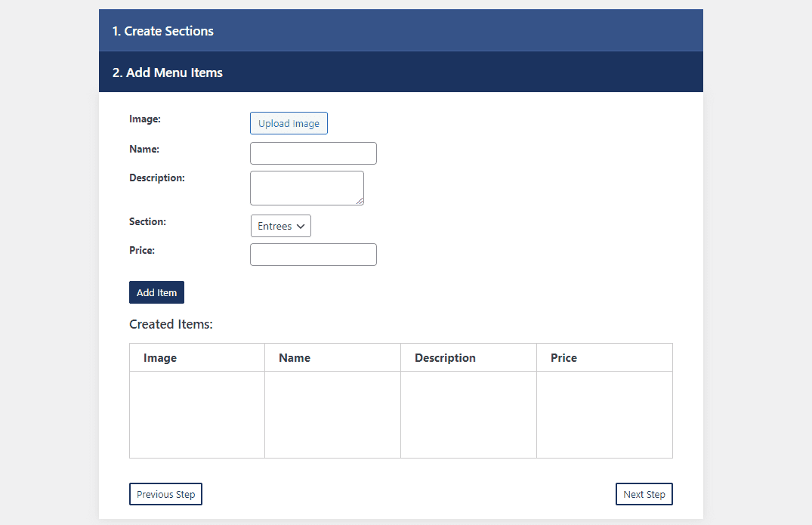This screenshot has height=525, width=812.
Task: Click the Add Item button
Action: (x=156, y=292)
